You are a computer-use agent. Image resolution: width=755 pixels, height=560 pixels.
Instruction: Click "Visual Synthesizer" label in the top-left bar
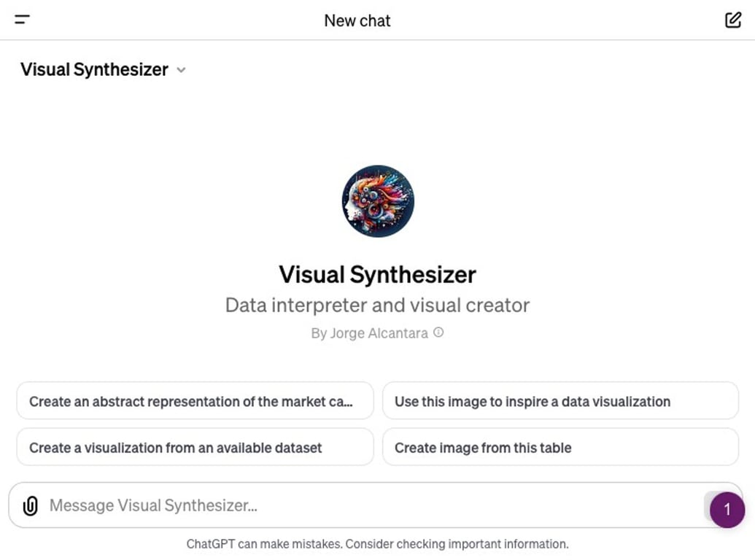coord(93,69)
